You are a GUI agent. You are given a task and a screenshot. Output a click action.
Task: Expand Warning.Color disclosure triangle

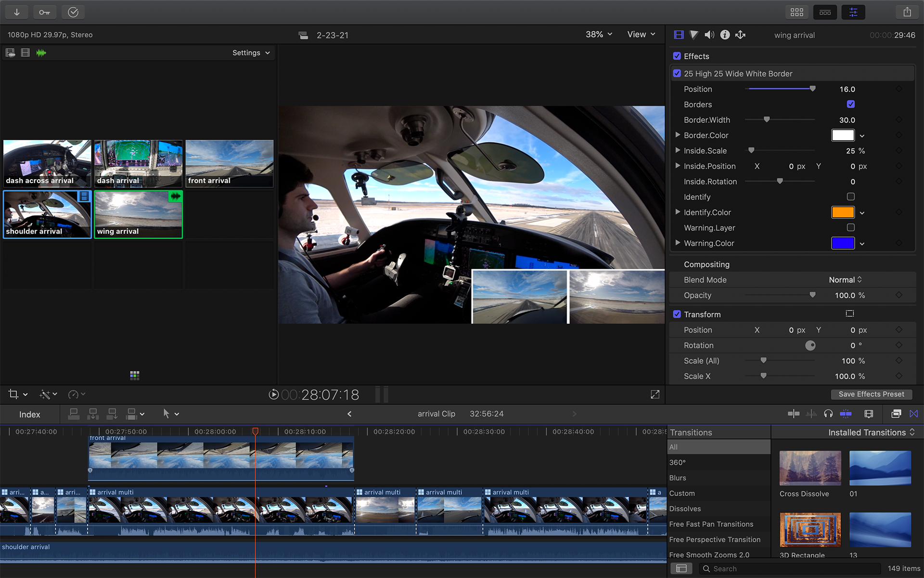[x=678, y=243]
